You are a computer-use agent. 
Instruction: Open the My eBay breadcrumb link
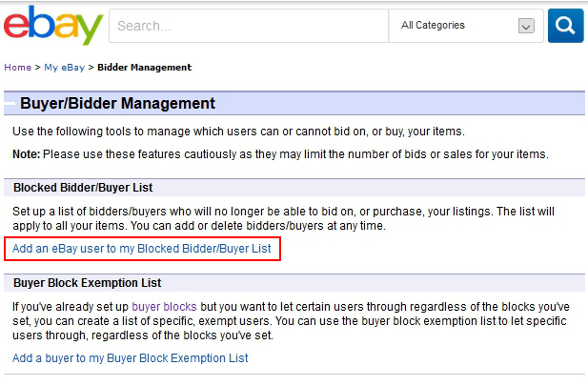coord(65,68)
